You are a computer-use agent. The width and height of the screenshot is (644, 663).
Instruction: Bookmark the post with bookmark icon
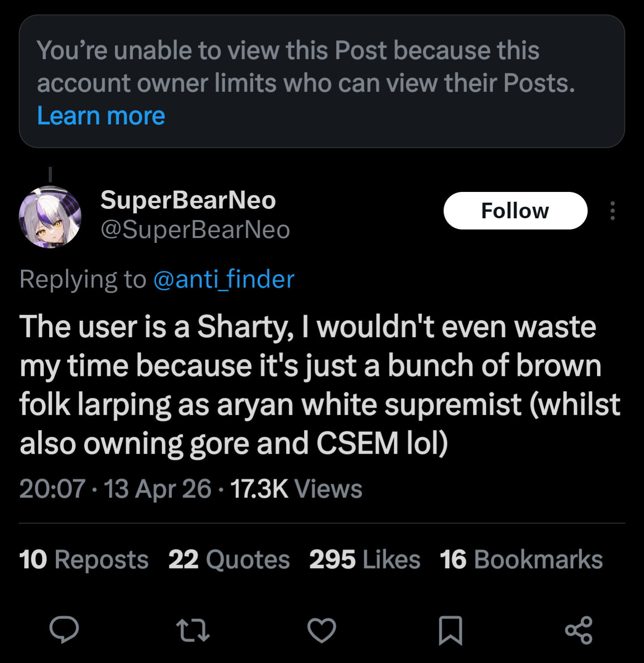tap(450, 630)
